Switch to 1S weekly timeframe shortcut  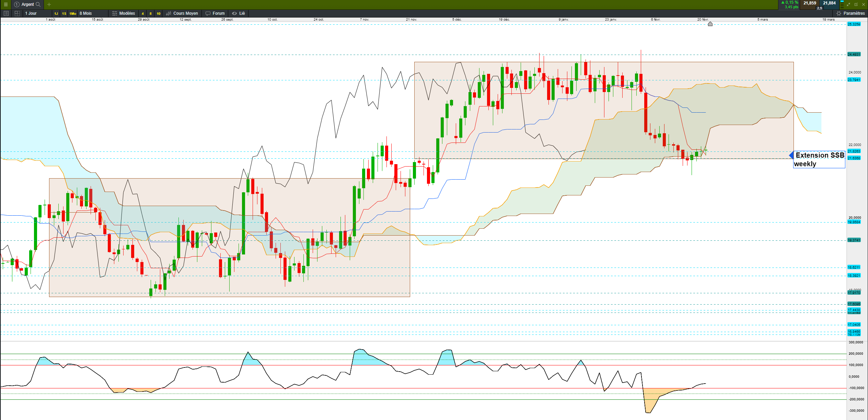click(x=64, y=14)
